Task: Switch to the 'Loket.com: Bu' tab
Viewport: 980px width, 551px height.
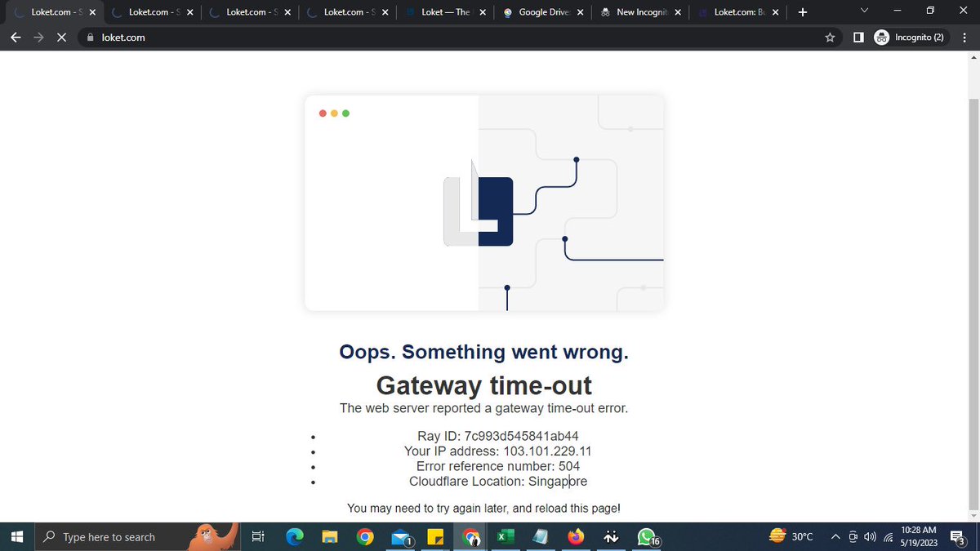Action: click(x=738, y=12)
